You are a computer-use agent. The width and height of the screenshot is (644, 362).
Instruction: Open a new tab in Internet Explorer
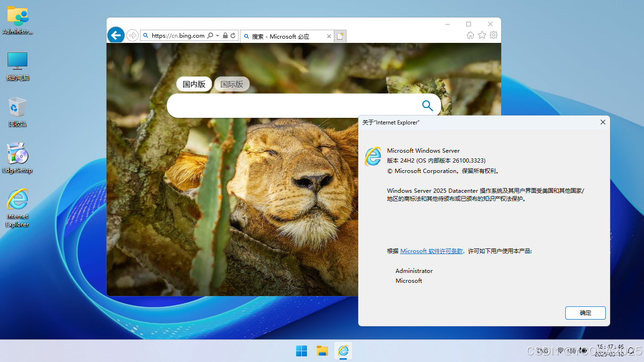click(x=340, y=36)
